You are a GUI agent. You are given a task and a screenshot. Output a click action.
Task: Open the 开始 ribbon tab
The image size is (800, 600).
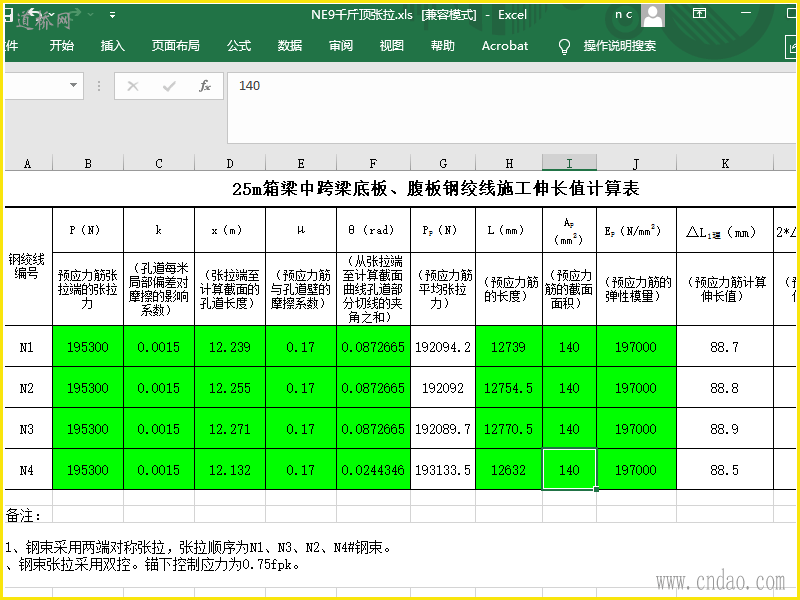coord(61,46)
